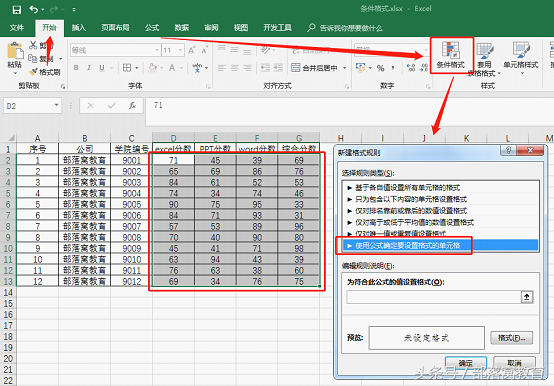
Task: Expand the Merge and Center dropdown arrow
Action: tap(344, 67)
